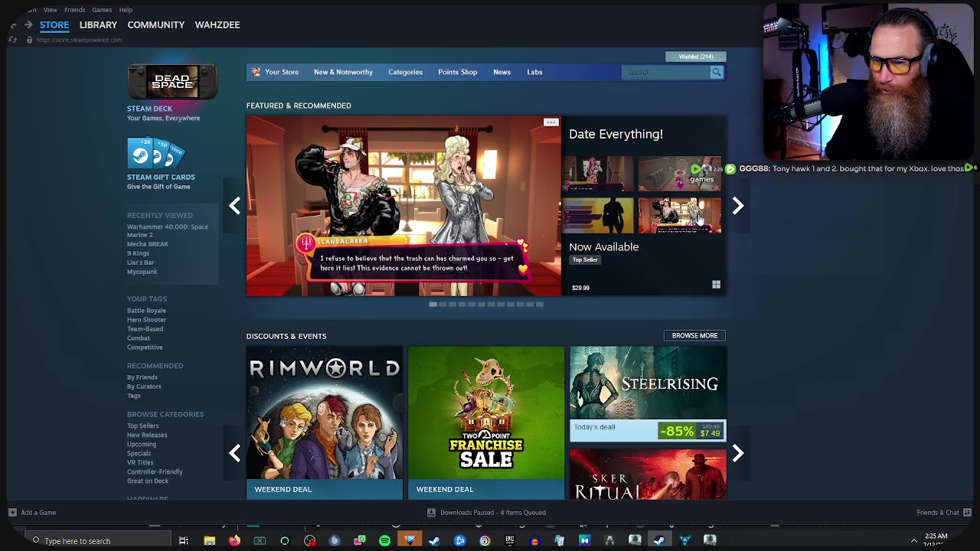Open the Mecha BREAK recently viewed link
Screen dimensions: 980x551
(x=148, y=244)
